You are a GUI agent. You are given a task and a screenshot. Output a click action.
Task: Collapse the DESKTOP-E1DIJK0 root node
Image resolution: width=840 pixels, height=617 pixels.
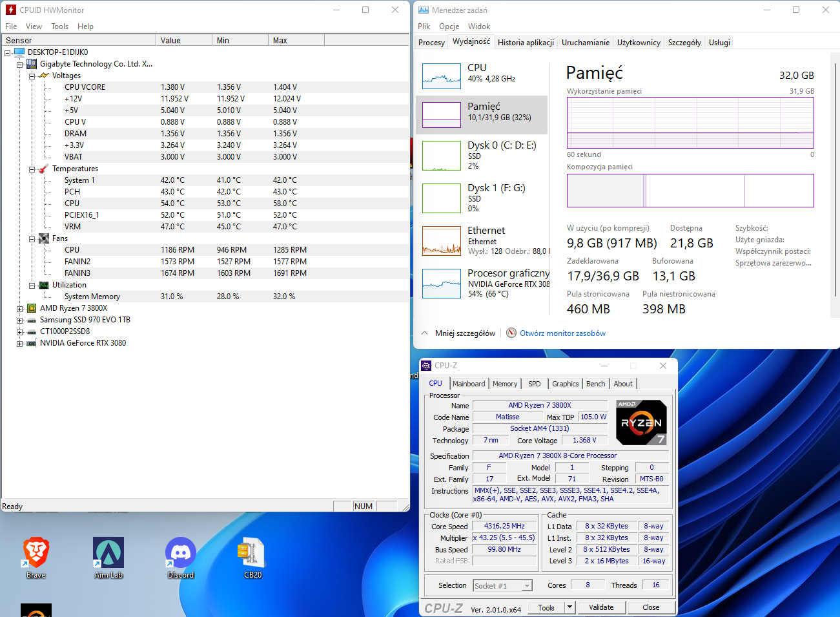point(8,52)
